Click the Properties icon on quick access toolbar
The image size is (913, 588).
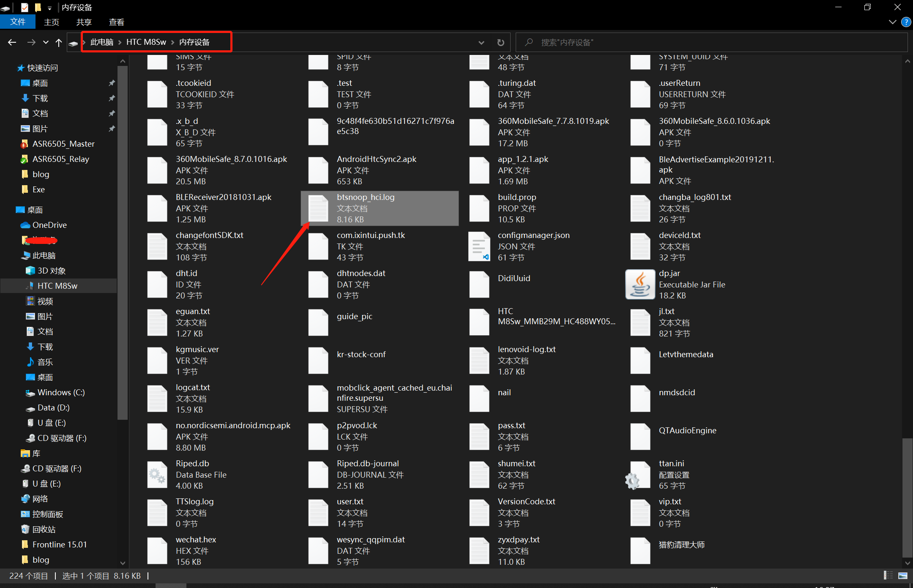[24, 7]
